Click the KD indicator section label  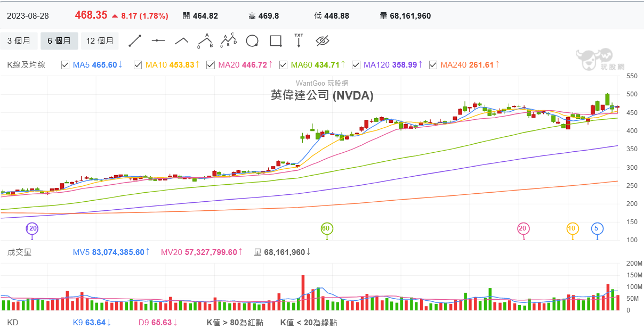pyautogui.click(x=12, y=323)
